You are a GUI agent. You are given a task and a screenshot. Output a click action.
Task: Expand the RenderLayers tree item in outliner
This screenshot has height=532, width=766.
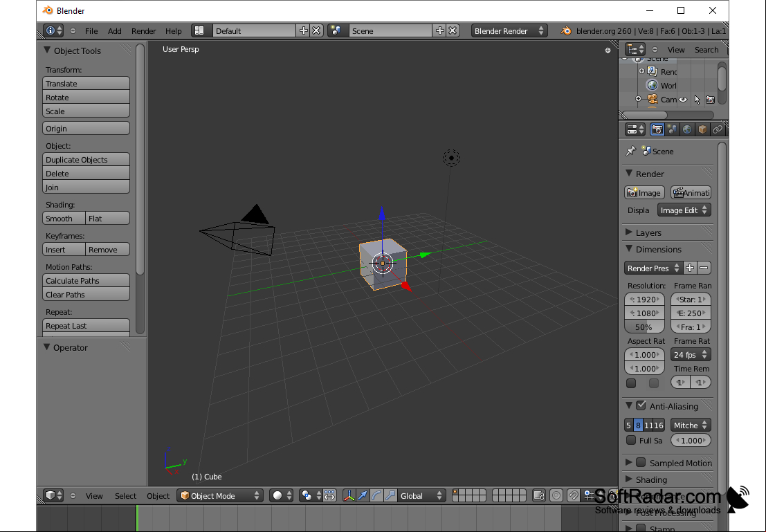click(x=642, y=71)
